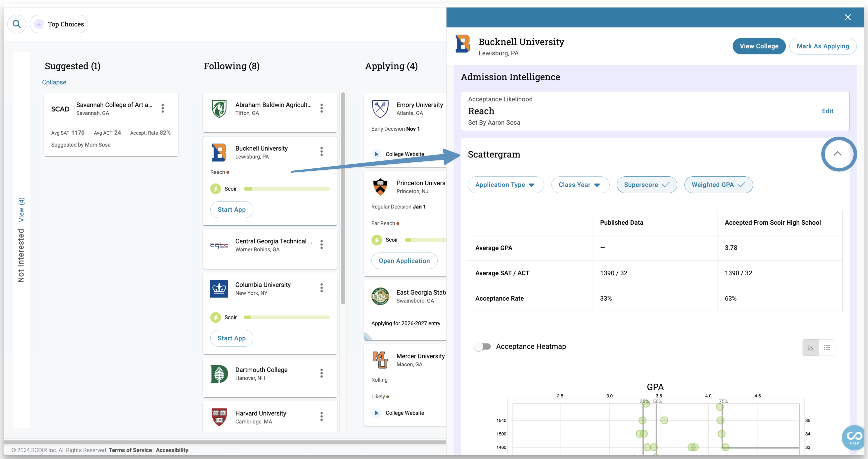Toggle the Acceptance Heatmap switch

(483, 346)
